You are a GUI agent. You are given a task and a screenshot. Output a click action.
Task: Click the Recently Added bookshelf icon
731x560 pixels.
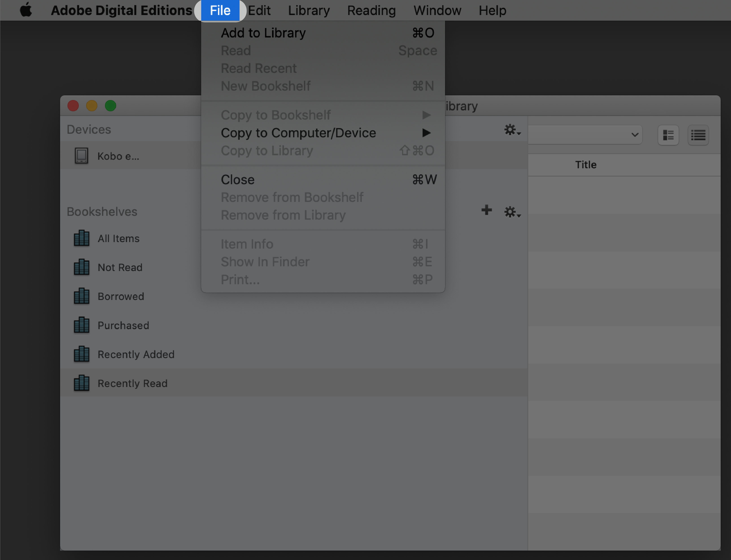pos(81,354)
